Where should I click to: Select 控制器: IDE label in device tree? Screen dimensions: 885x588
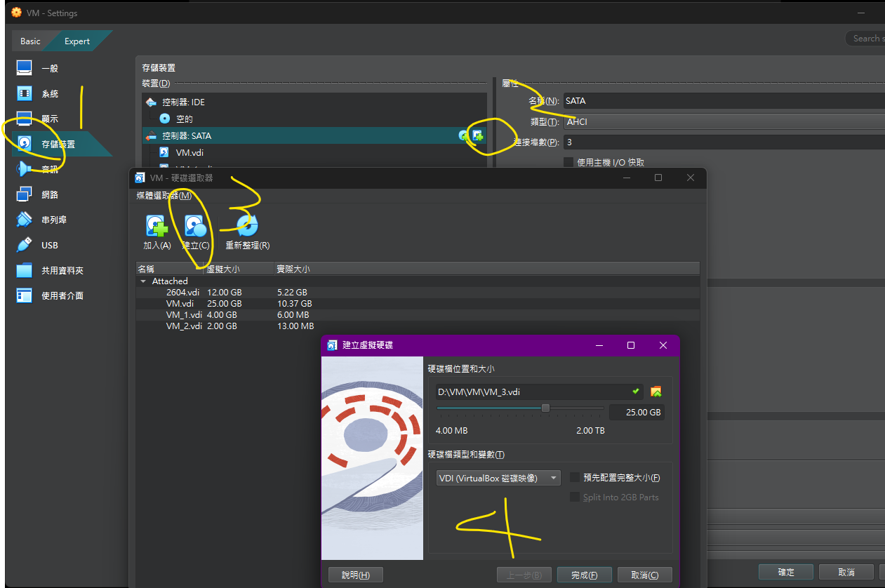tap(183, 102)
